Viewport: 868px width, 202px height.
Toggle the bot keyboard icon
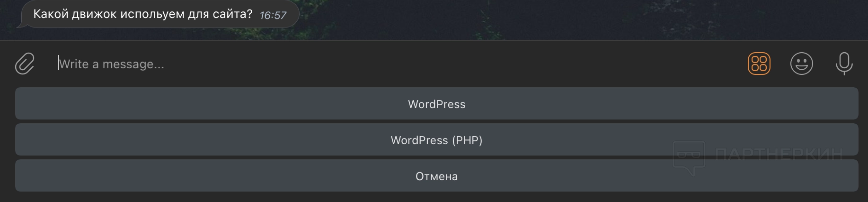click(x=759, y=64)
